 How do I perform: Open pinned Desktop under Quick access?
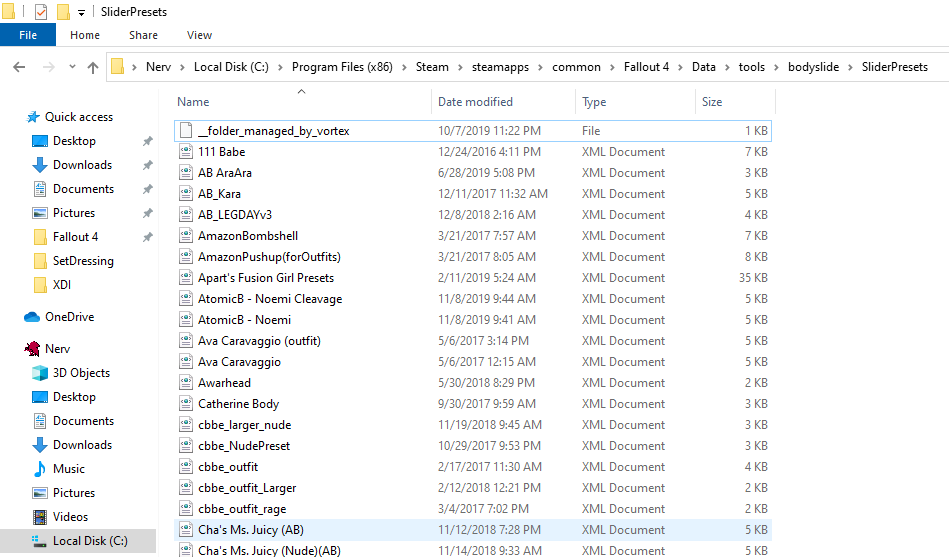click(x=74, y=141)
